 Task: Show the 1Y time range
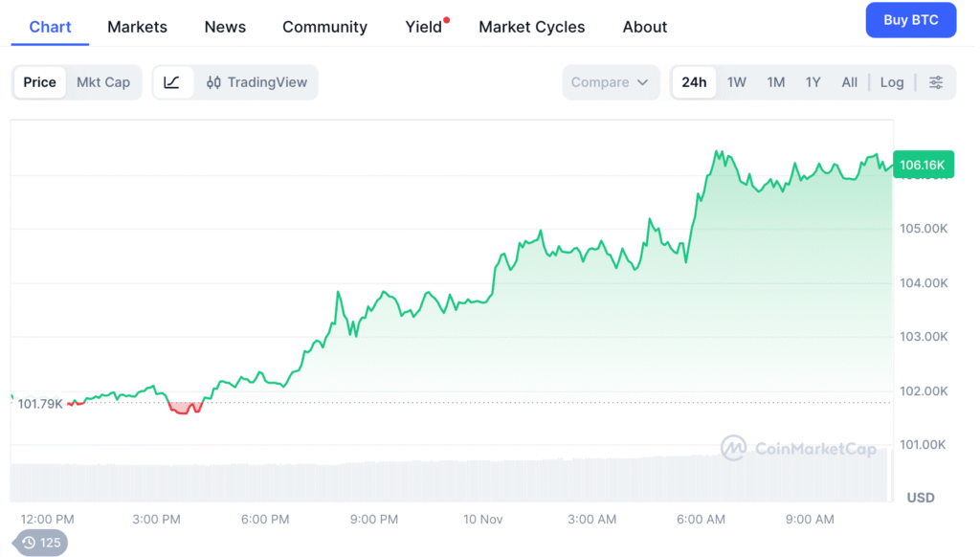pyautogui.click(x=813, y=82)
